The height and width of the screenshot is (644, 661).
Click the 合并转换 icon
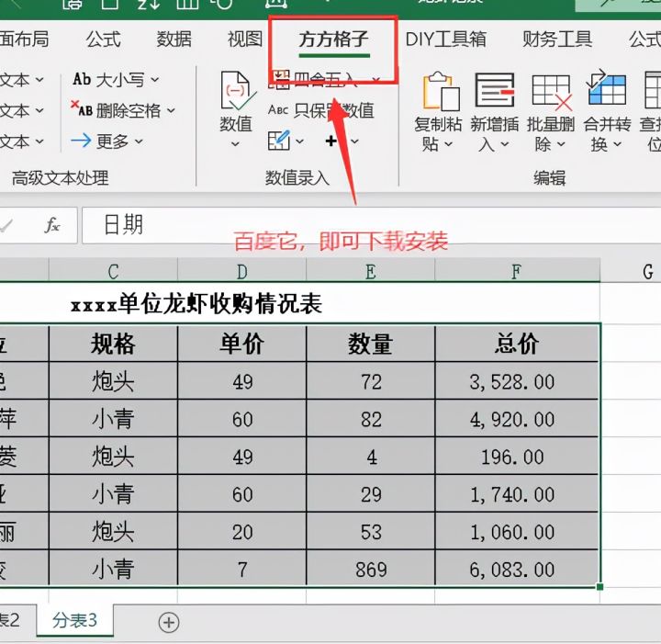tap(606, 87)
